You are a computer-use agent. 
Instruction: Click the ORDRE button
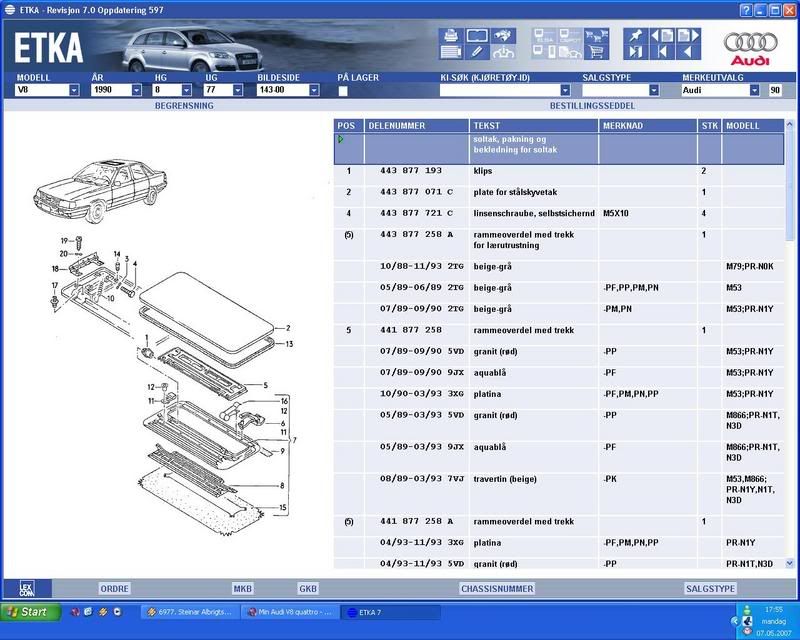[114, 589]
